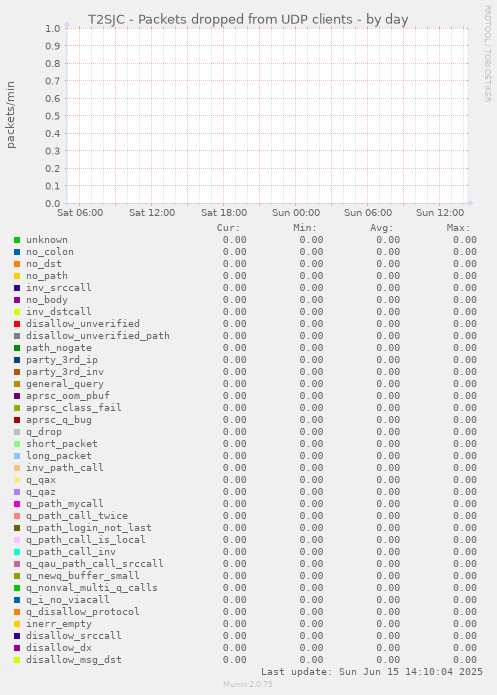Screen dimensions: 497x695
Task: Click the 'short_packet' legend label
Action: [62, 444]
